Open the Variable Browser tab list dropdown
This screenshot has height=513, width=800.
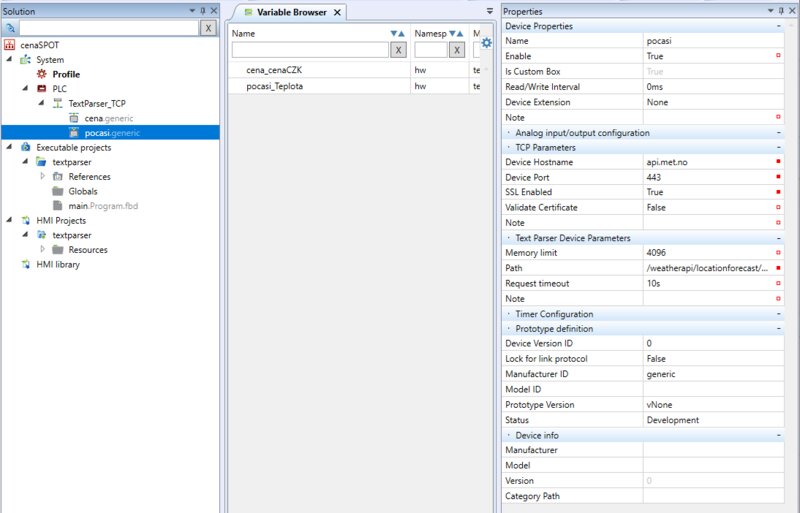(x=489, y=12)
